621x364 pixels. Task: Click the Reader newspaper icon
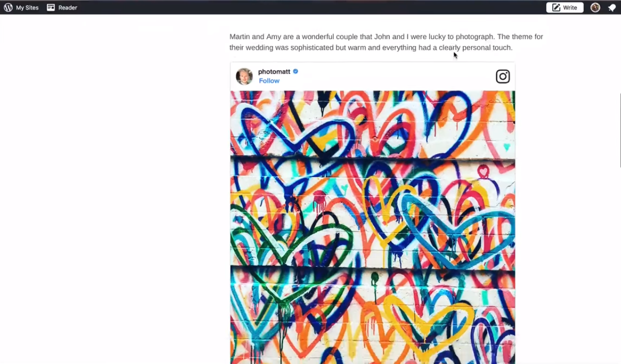pyautogui.click(x=51, y=8)
